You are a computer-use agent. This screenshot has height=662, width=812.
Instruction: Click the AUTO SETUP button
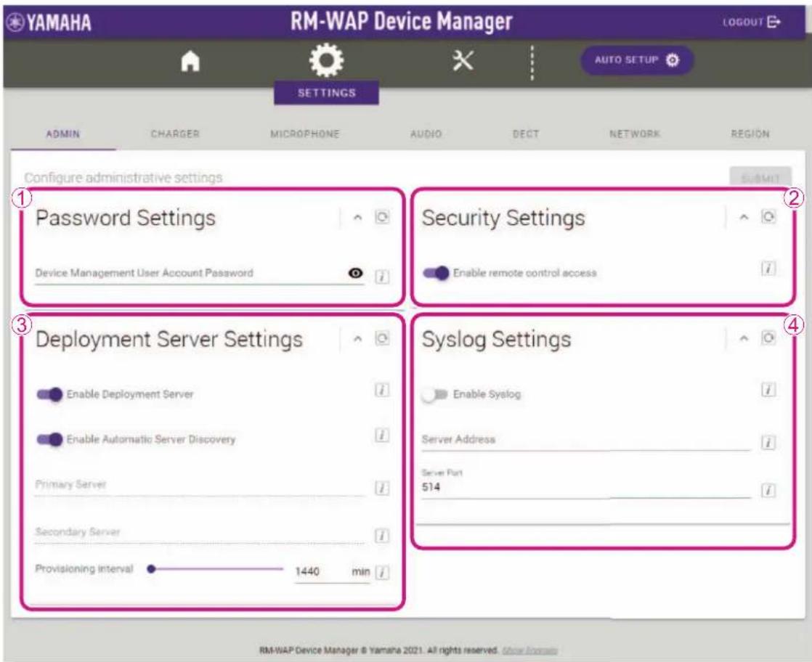pyautogui.click(x=637, y=60)
